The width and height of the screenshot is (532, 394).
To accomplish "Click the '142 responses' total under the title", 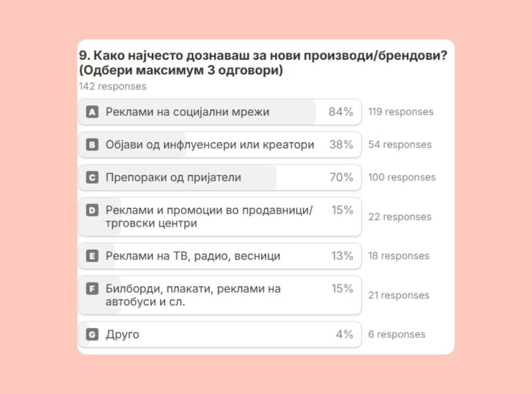I will click(112, 86).
